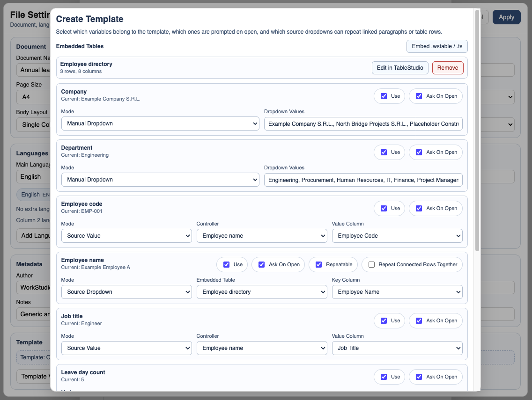Open Job title Controller dropdown
The height and width of the screenshot is (400, 532).
262,348
